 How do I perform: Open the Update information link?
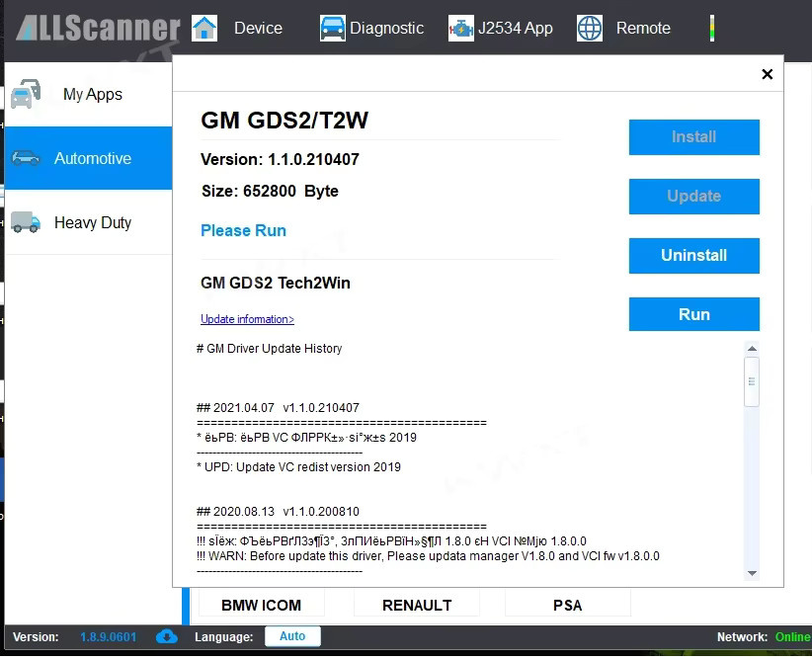247,319
